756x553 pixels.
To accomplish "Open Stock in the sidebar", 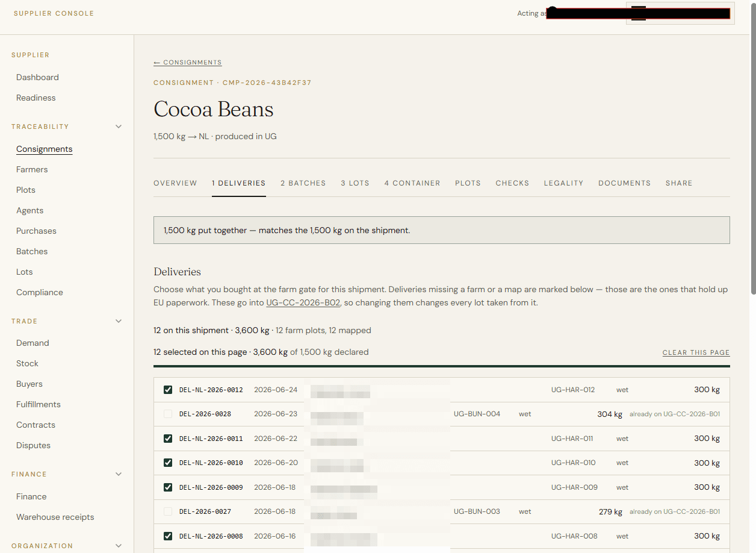I will [x=27, y=363].
